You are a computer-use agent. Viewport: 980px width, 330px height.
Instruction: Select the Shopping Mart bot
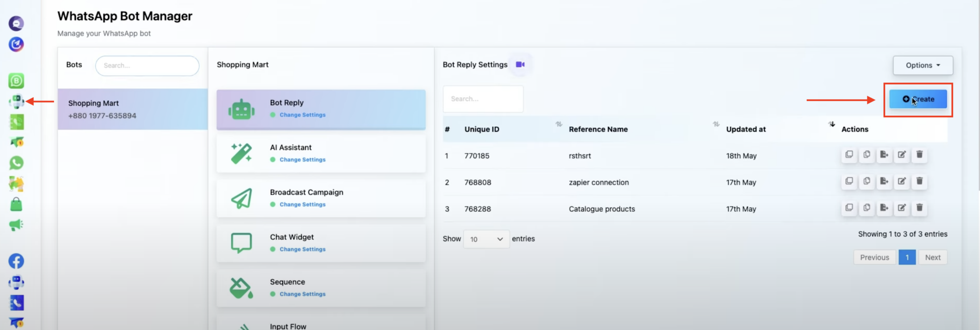click(x=133, y=109)
